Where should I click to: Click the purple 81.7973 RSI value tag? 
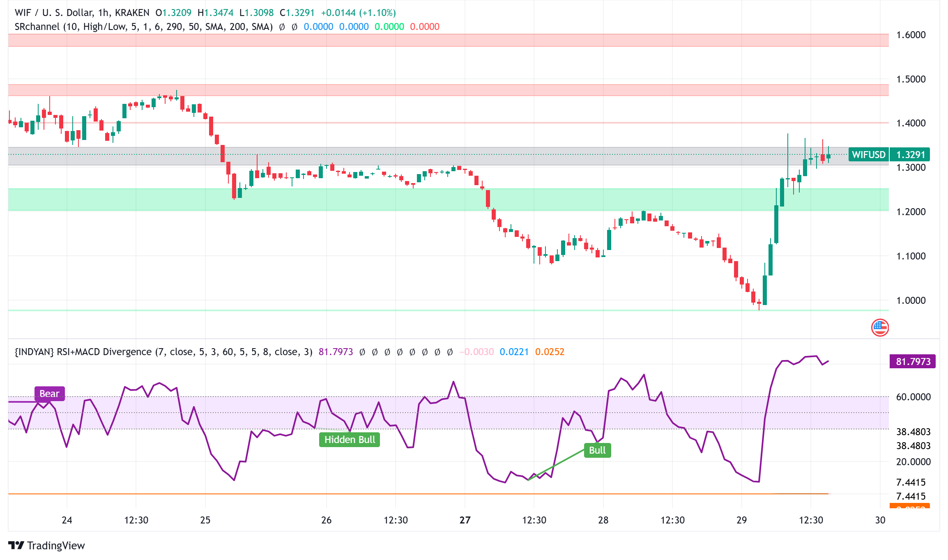coord(912,362)
